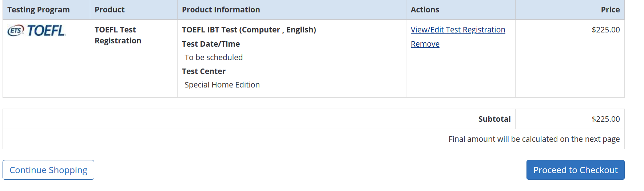Click the Test Date/Time label

[x=211, y=44]
